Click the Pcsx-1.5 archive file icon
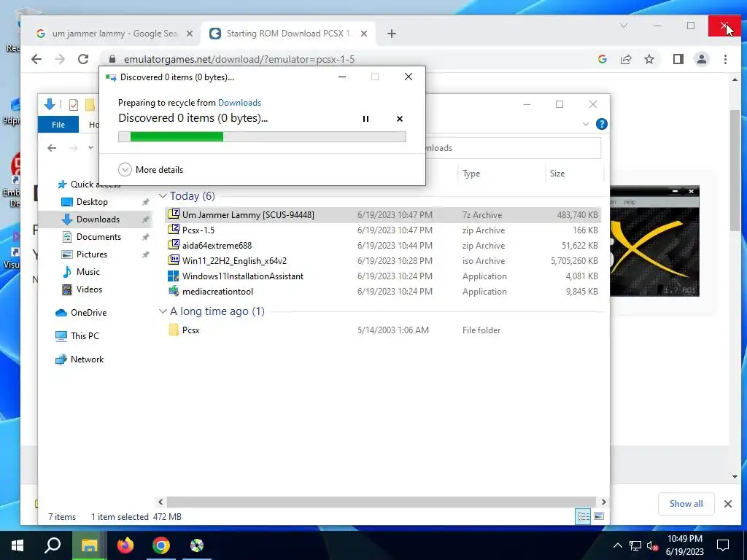747x560 pixels. [x=174, y=230]
